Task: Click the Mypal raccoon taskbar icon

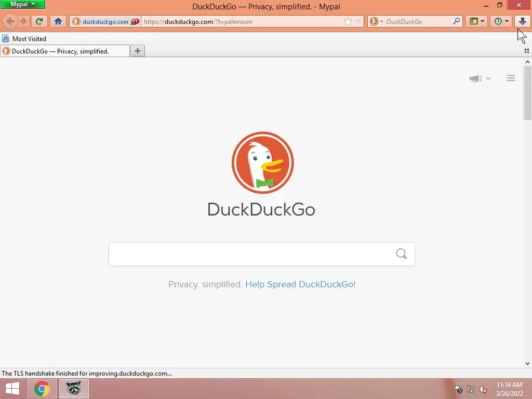Action: coord(74,389)
